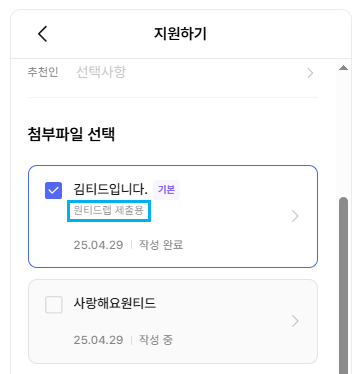This screenshot has width=360, height=374.
Task: Click the 추천인 label
Action: (x=43, y=72)
